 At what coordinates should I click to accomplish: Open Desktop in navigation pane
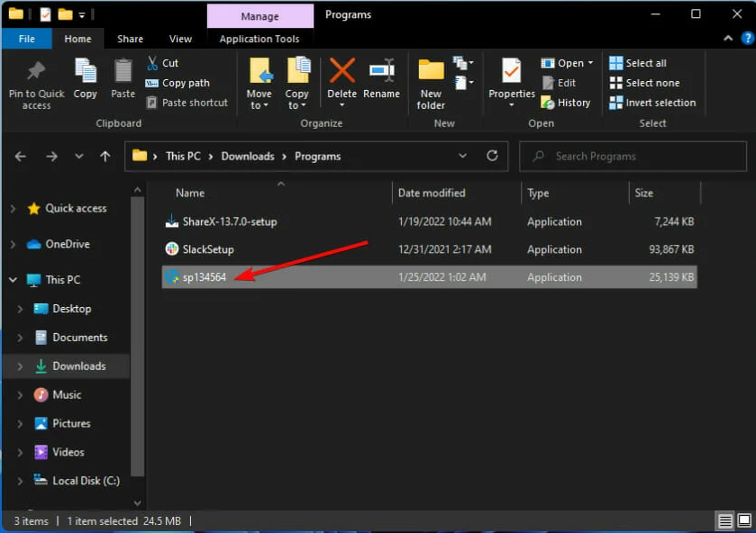point(71,309)
